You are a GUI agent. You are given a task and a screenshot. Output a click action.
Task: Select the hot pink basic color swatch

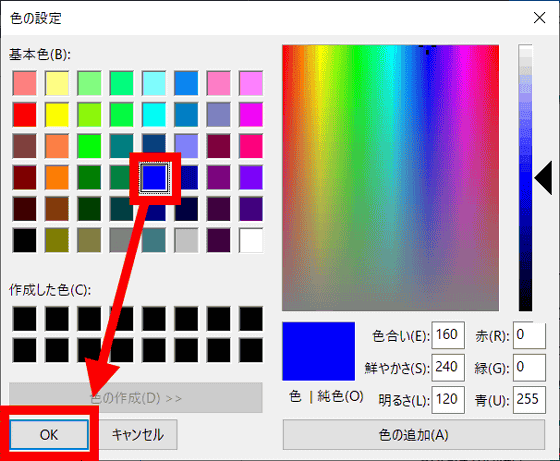point(251,146)
